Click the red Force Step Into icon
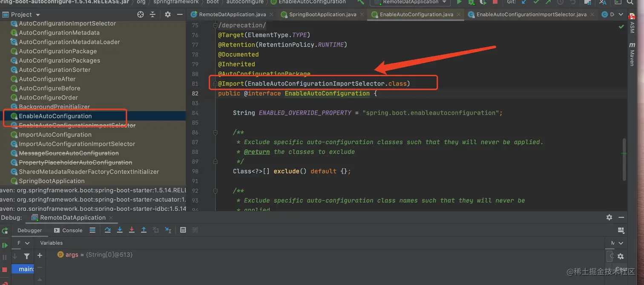Image resolution: width=644 pixels, height=285 pixels. pos(132,230)
